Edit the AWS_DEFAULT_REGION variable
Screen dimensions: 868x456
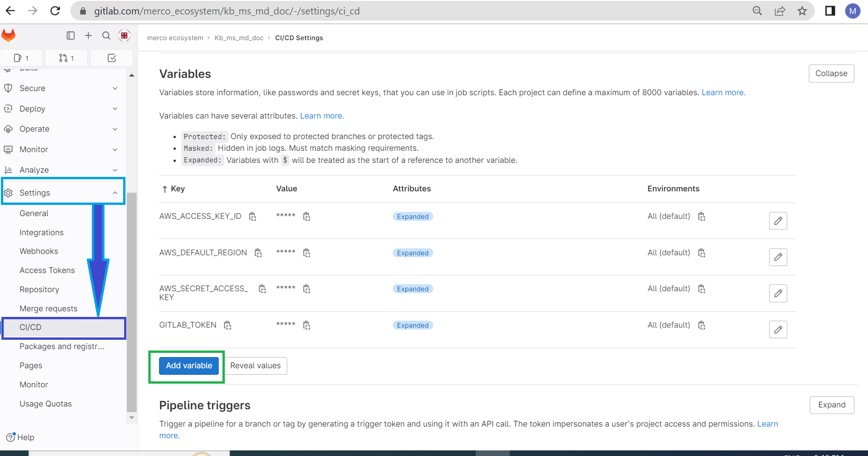[x=778, y=257]
